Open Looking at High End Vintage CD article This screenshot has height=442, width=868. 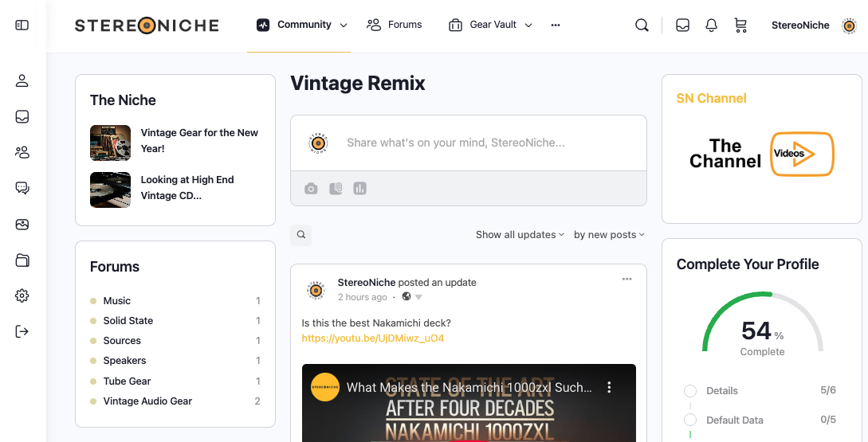187,187
